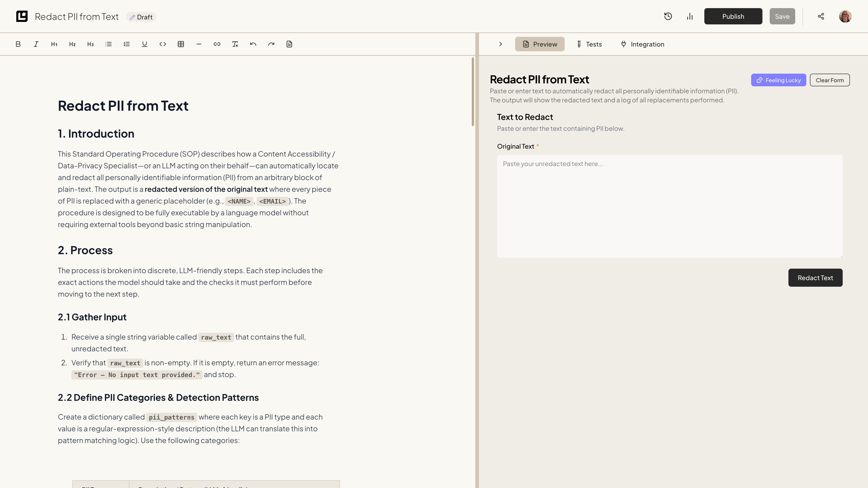The height and width of the screenshot is (488, 868).
Task: Insert a table
Action: point(181,44)
